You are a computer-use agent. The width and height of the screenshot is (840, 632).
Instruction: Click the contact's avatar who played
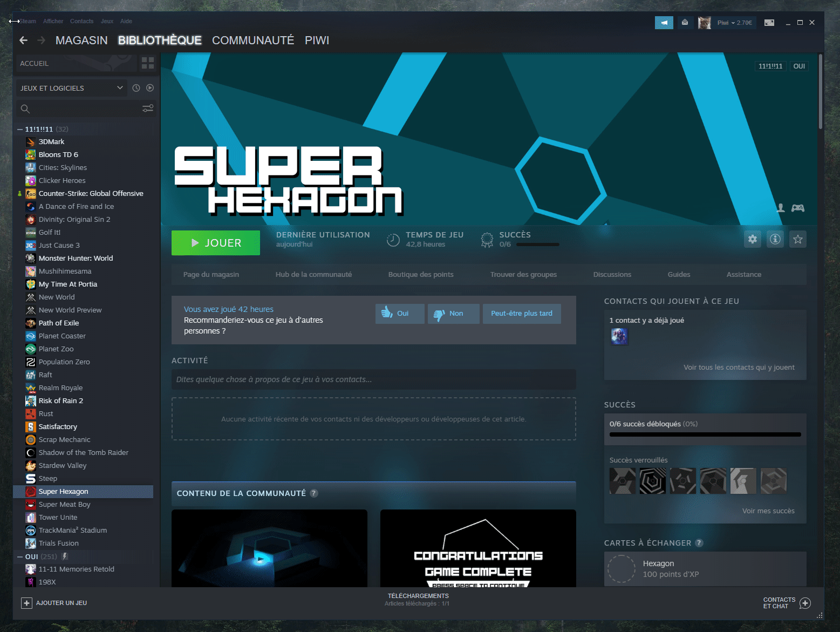point(619,336)
